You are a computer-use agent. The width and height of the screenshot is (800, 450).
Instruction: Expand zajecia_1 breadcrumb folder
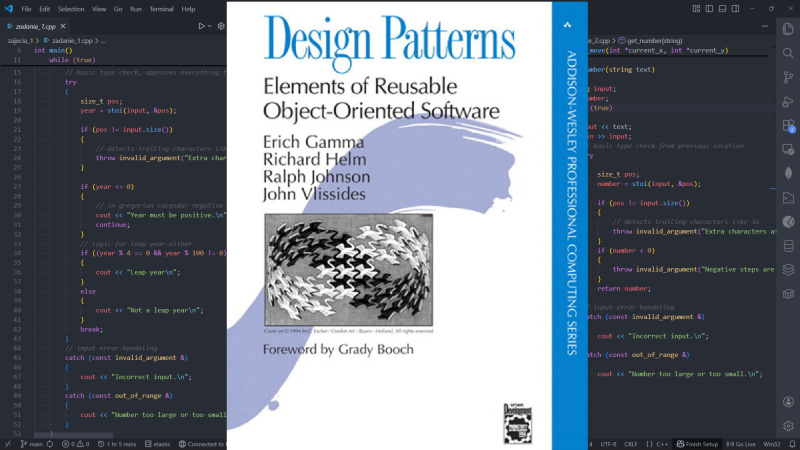20,40
